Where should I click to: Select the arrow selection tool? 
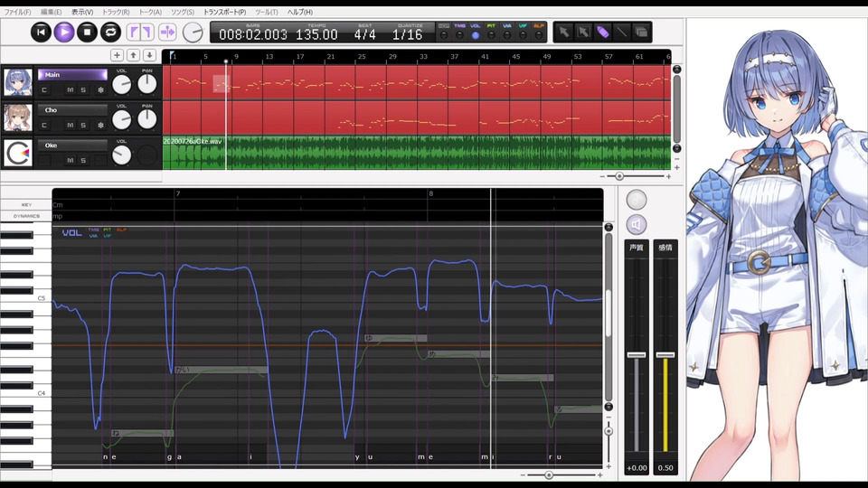point(563,33)
